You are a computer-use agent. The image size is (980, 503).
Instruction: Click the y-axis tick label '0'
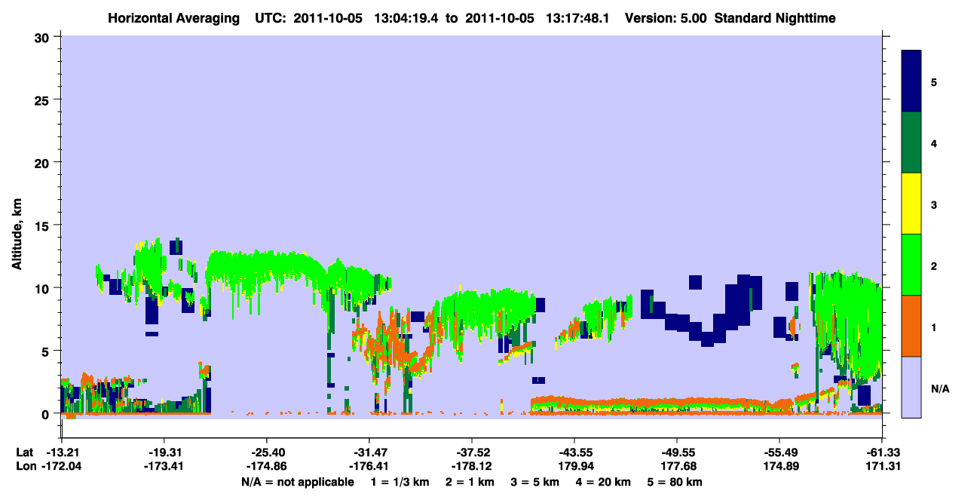(46, 414)
